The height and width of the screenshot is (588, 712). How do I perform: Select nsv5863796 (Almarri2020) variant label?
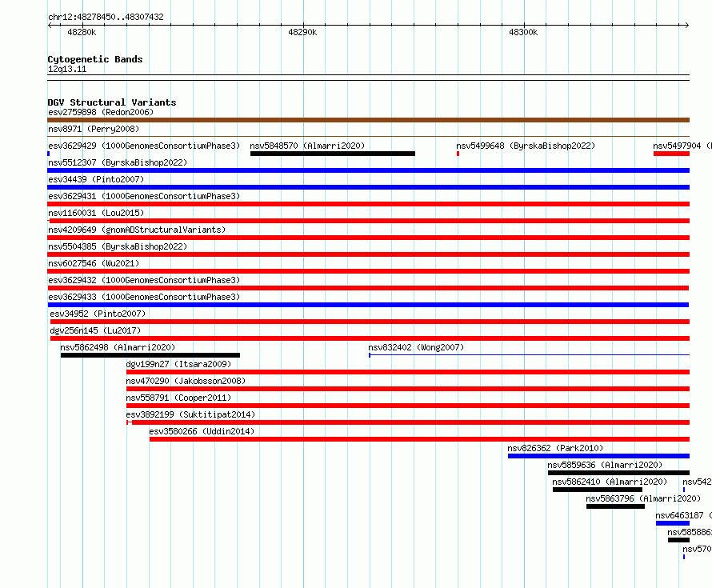coord(643,498)
